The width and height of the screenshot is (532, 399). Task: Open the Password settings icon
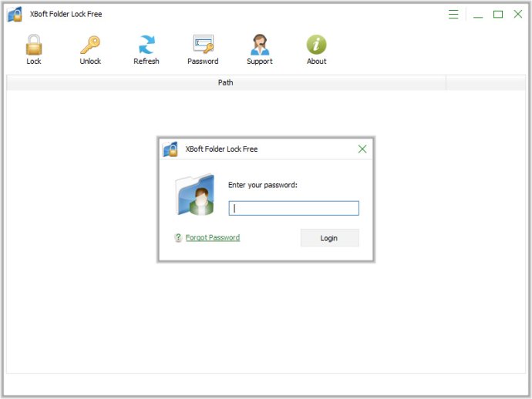point(204,44)
